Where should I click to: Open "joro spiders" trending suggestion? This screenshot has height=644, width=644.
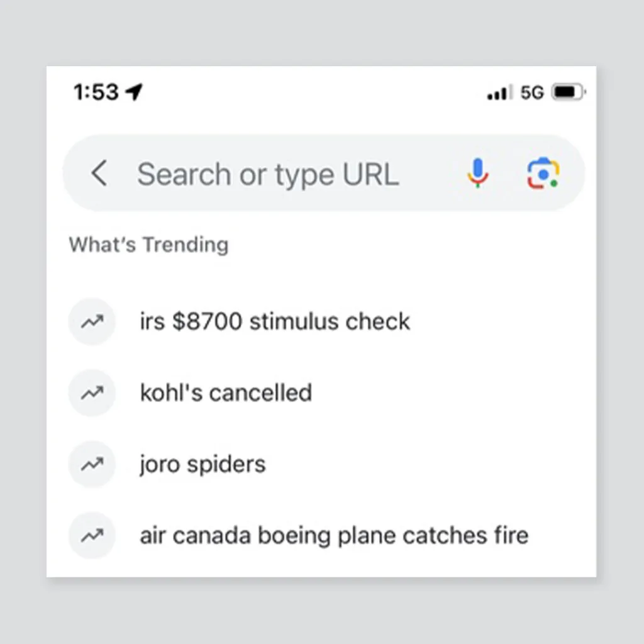tap(203, 465)
